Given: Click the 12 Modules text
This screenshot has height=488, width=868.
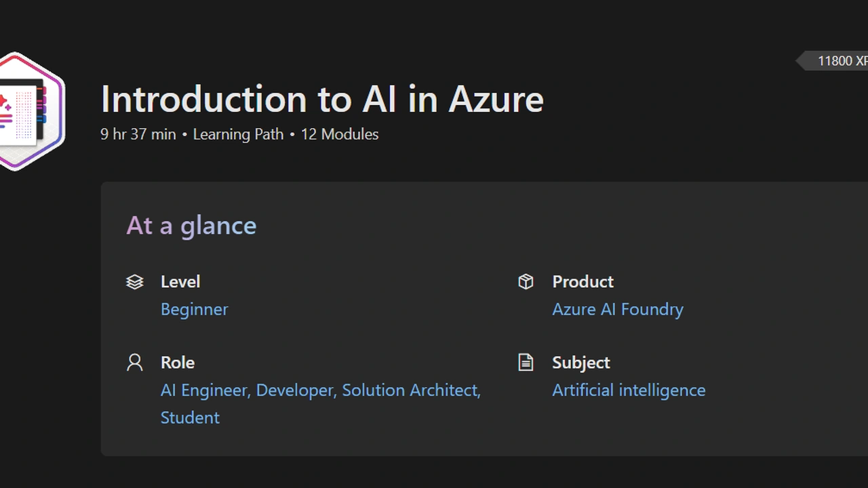Looking at the screenshot, I should click(339, 134).
